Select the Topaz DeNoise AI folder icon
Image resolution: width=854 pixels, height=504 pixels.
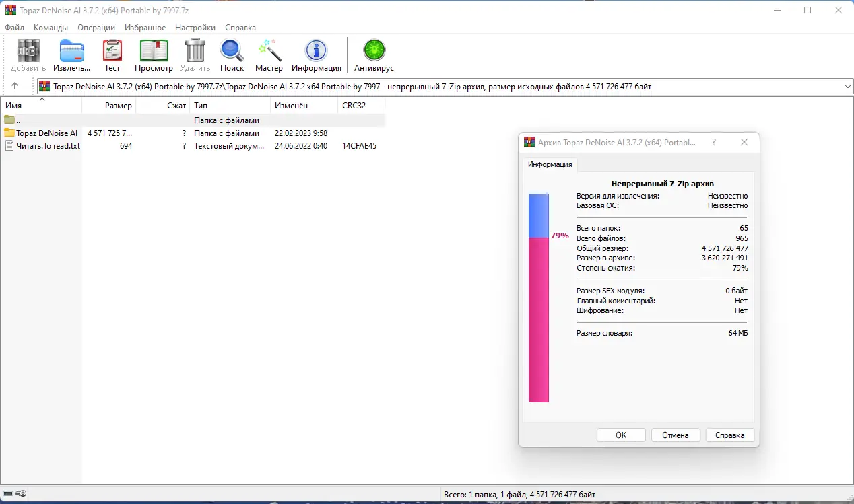tap(9, 133)
